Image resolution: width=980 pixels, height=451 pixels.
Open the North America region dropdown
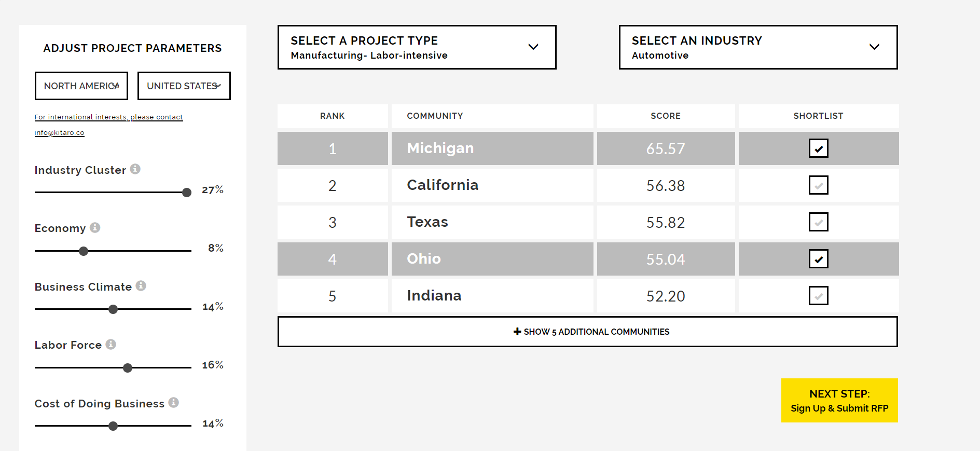coord(81,86)
